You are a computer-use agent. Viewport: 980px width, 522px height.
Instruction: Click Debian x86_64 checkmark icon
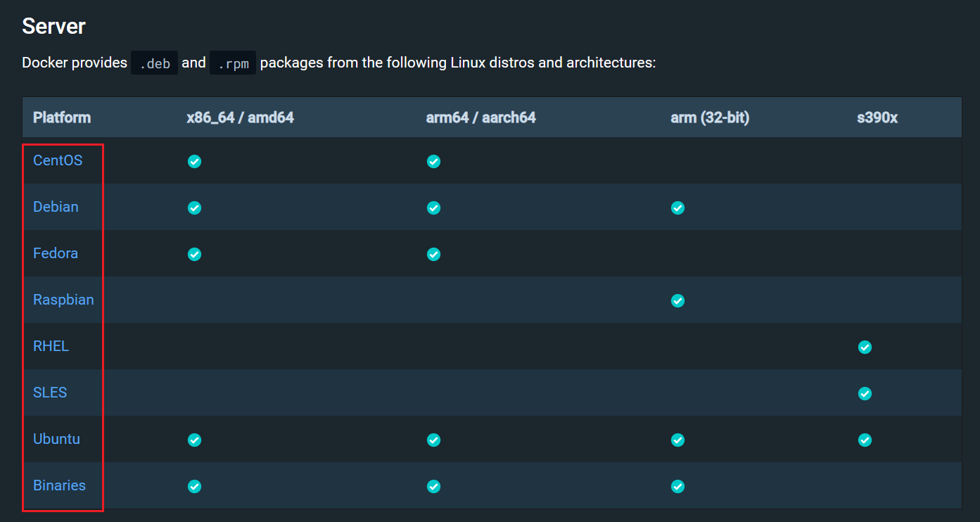pyautogui.click(x=194, y=208)
